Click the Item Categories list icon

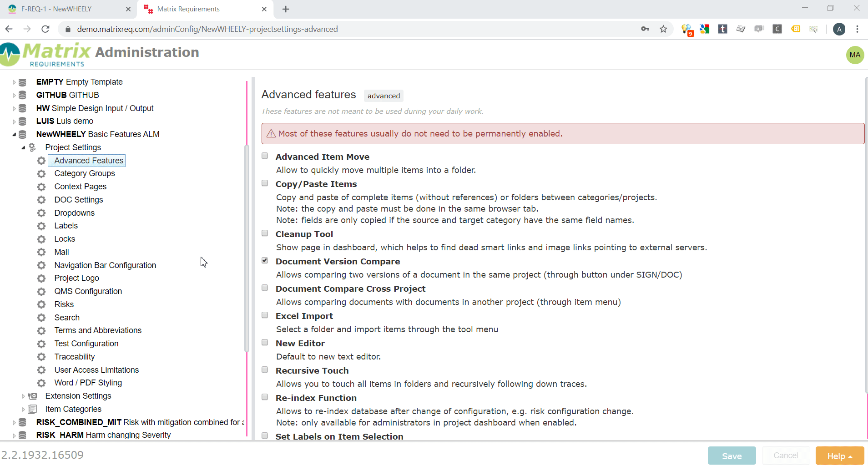(x=32, y=409)
